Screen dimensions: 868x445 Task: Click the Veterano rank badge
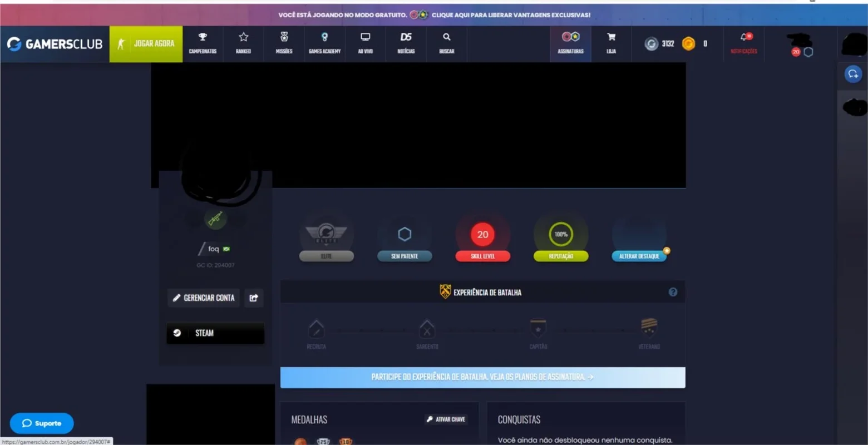pyautogui.click(x=649, y=328)
